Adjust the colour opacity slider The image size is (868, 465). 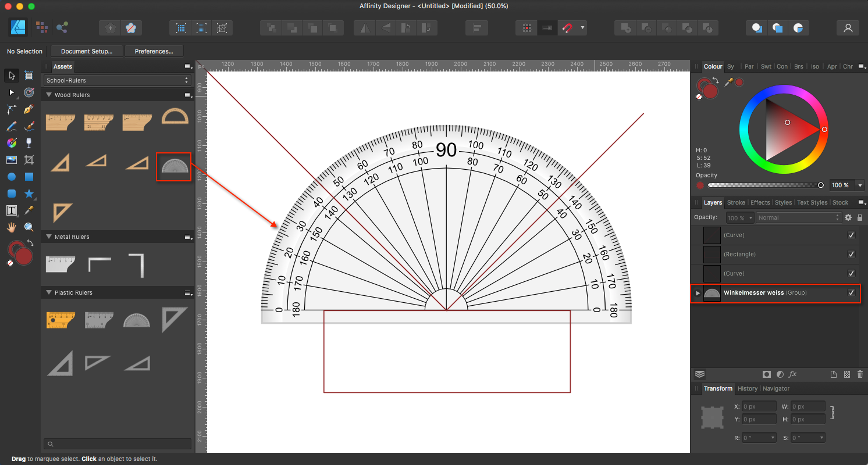point(764,185)
